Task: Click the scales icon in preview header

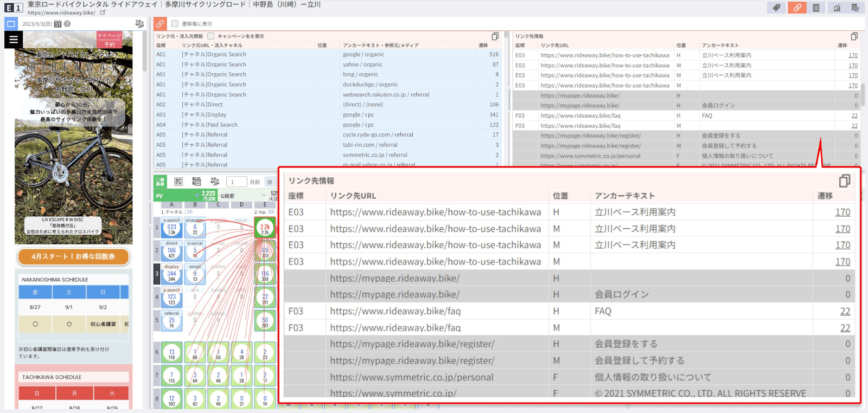Action: (x=139, y=24)
